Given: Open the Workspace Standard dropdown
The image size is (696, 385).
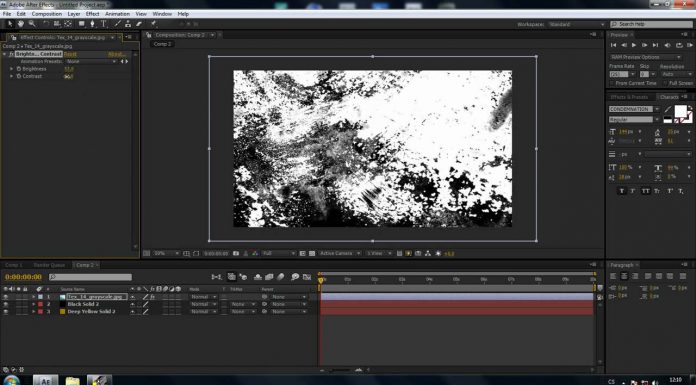Looking at the screenshot, I should click(x=576, y=24).
